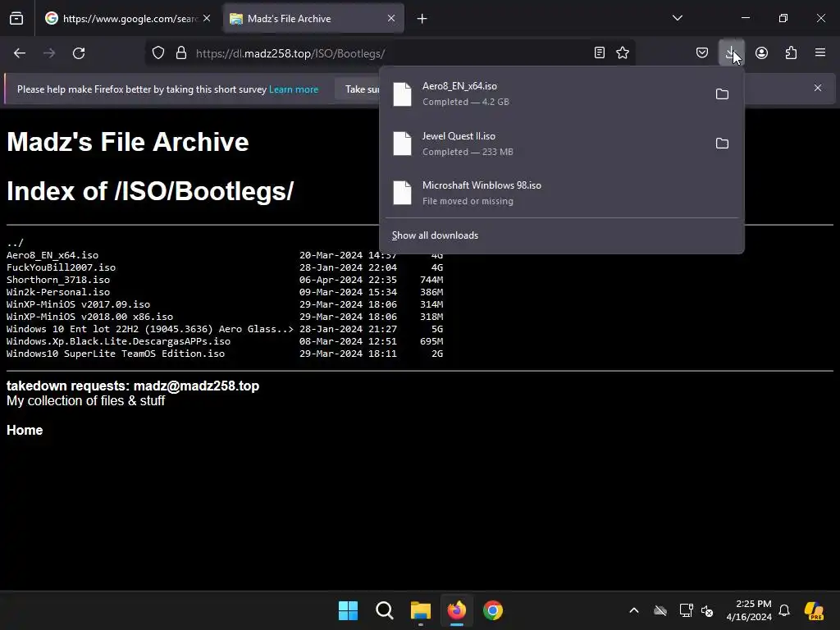Close the downloads panel via toolbar button
Screen dimensions: 840x630
point(731,53)
